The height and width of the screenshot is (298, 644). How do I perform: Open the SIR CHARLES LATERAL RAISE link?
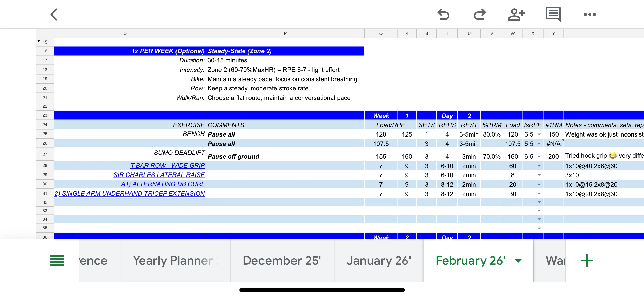click(159, 175)
